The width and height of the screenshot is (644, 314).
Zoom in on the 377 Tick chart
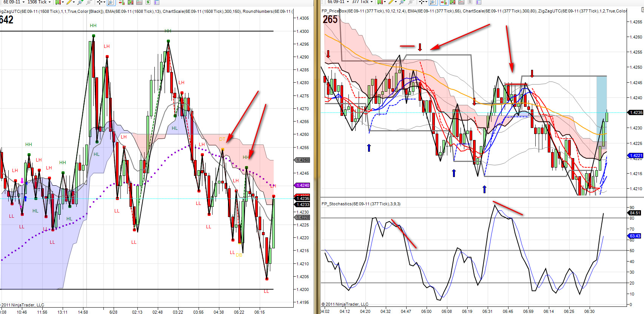pyautogui.click(x=403, y=2)
